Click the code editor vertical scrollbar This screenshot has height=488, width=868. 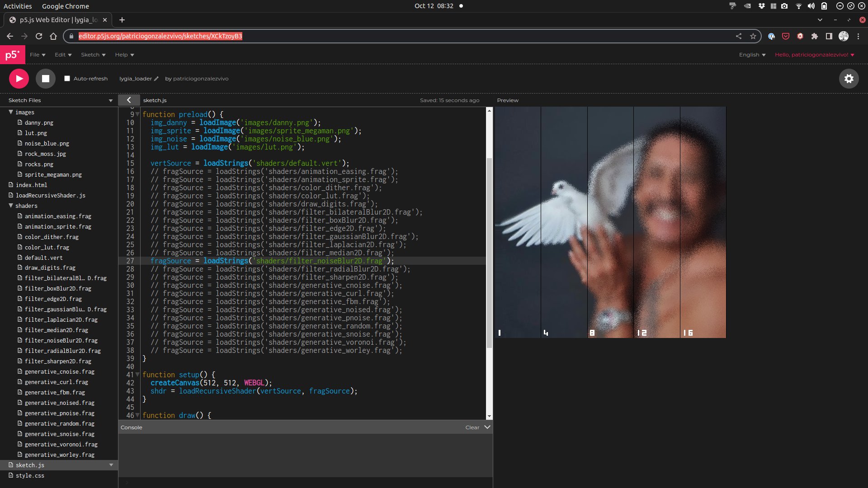[489, 253]
